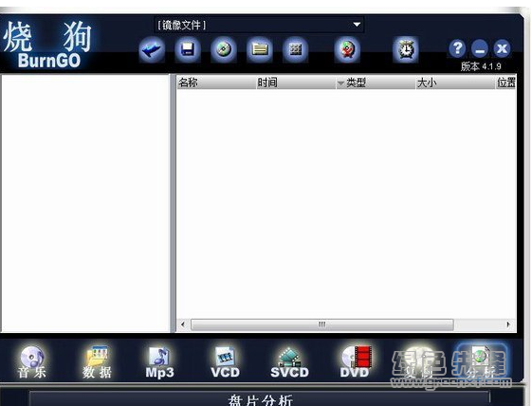532x406 pixels.
Task: Switch to the DVD mode
Action: (x=355, y=362)
